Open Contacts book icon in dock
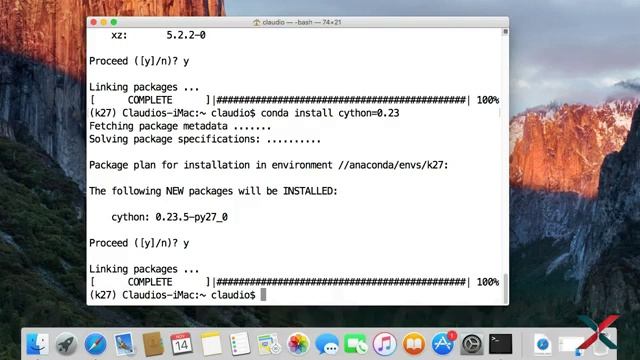Image resolution: width=640 pixels, height=360 pixels. (153, 344)
